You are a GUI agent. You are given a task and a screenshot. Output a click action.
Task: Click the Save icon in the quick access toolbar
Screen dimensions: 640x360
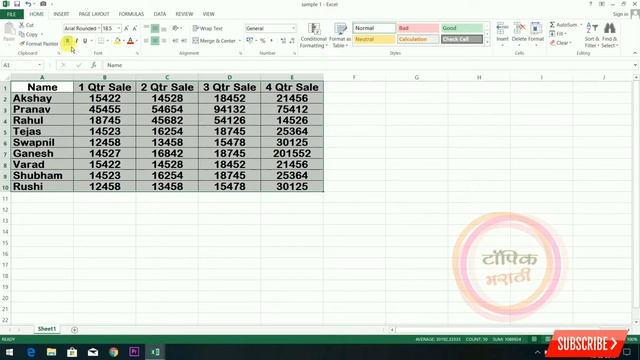point(17,4)
